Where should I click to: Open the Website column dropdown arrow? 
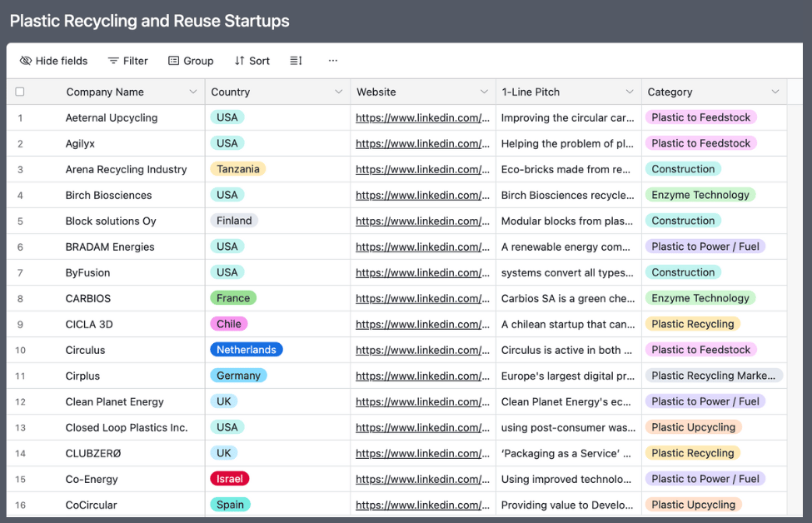pyautogui.click(x=484, y=92)
